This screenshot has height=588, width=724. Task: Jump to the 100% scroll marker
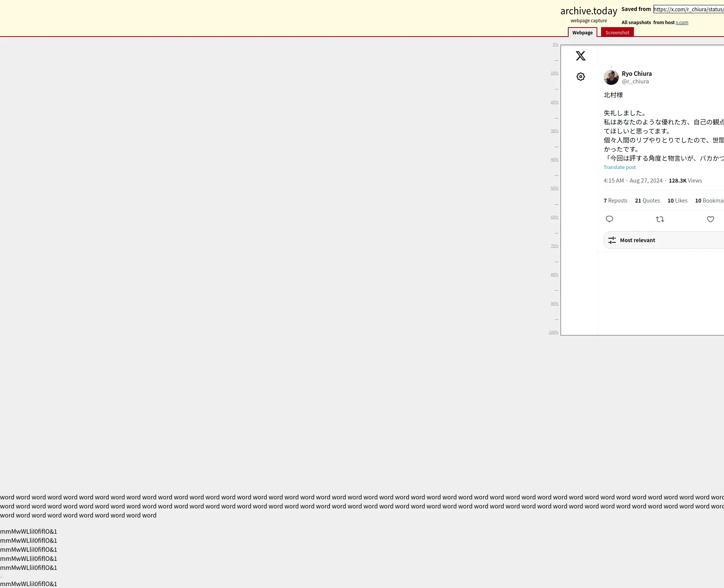pos(553,332)
